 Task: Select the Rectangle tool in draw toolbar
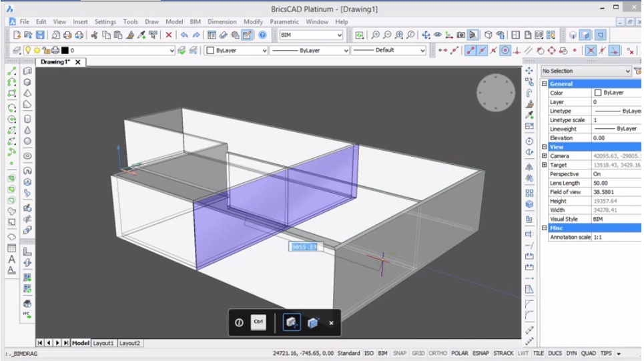(x=11, y=93)
